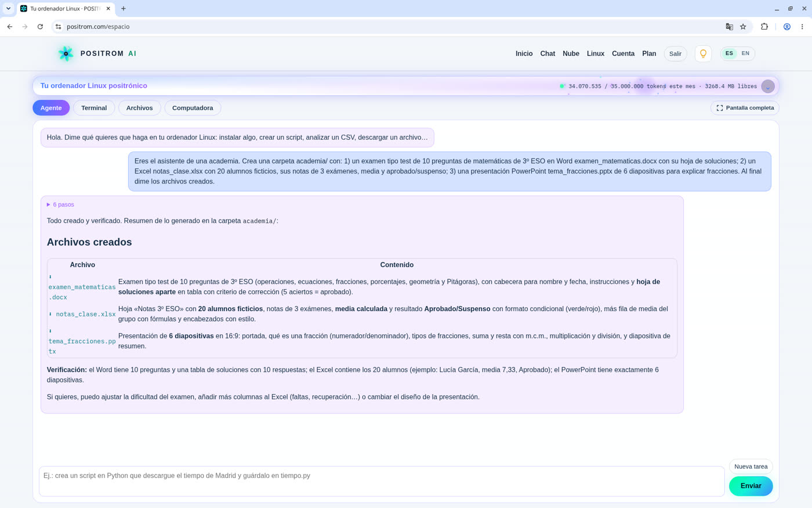812x508 pixels.
Task: Toggle the lightbulb theme button
Action: [703, 53]
